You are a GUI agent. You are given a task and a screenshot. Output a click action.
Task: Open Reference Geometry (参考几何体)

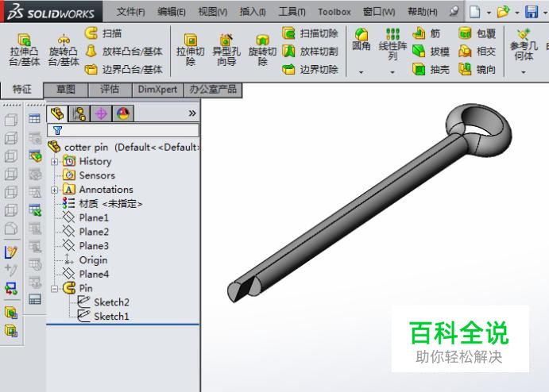click(x=524, y=44)
